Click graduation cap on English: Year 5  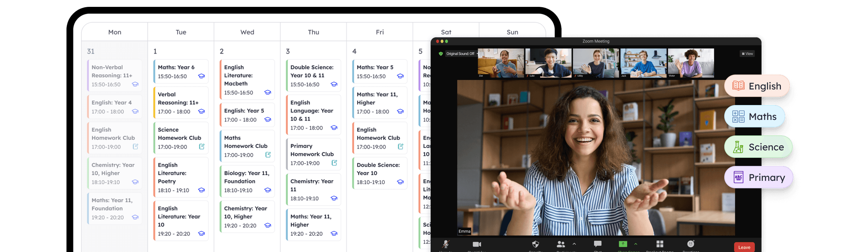pos(268,120)
